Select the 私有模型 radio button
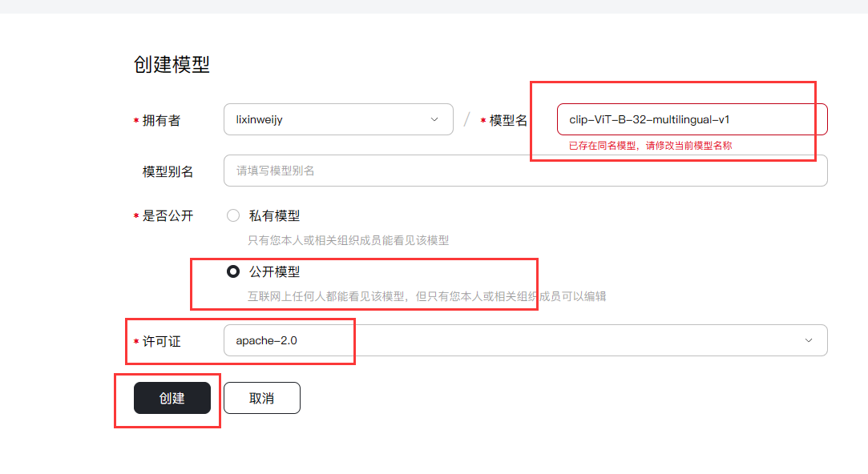Screen dimensions: 868x474 pos(233,215)
